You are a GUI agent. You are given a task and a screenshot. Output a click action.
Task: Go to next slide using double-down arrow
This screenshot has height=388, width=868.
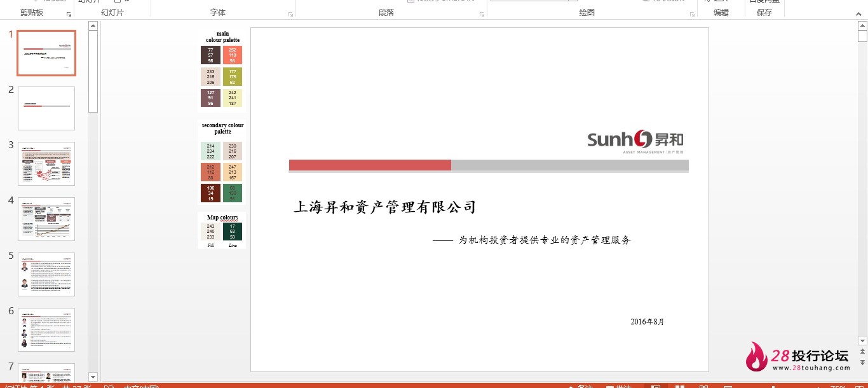click(862, 361)
